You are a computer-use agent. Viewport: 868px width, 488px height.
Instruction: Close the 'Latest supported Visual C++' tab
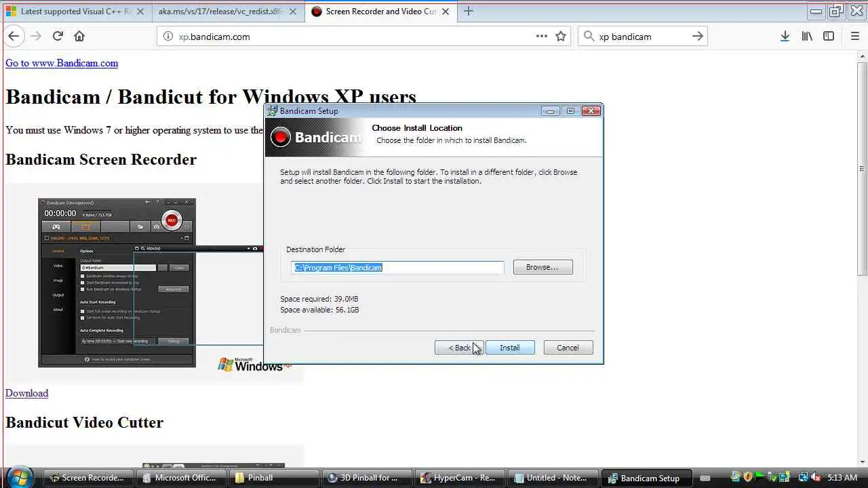tap(140, 12)
